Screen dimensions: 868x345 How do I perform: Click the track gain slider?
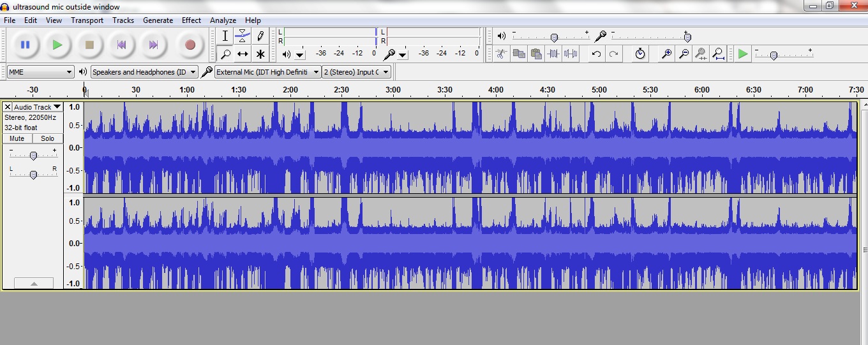point(33,156)
